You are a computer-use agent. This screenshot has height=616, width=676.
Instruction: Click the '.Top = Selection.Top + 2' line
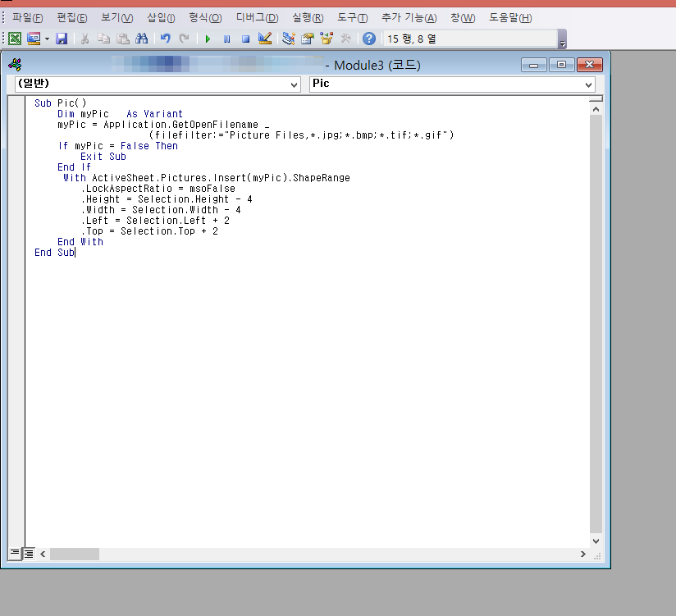(149, 231)
